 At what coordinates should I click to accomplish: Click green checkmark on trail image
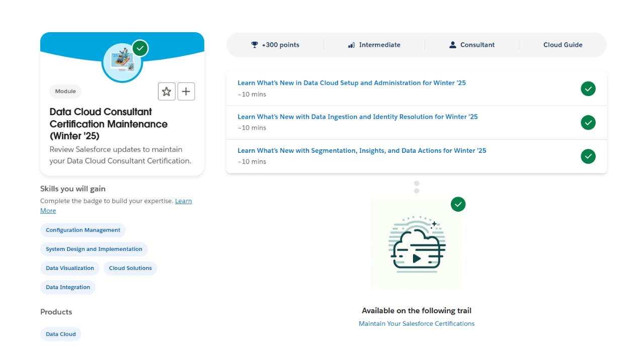point(458,204)
